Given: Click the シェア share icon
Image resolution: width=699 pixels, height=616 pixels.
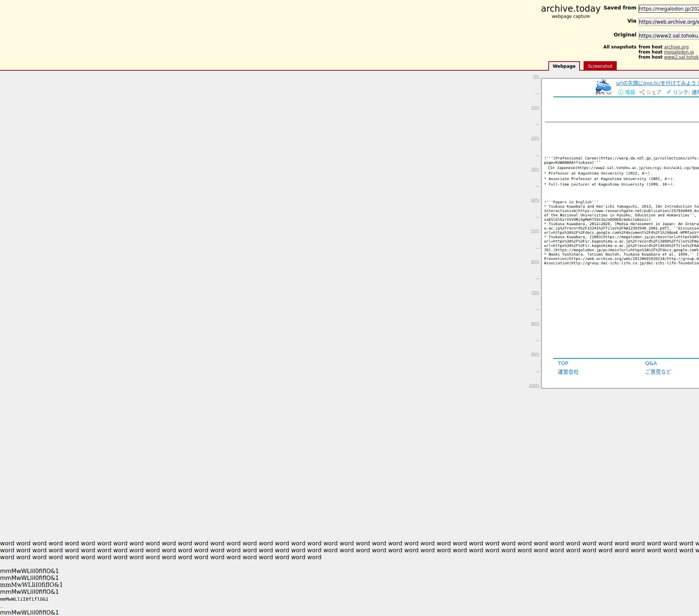Looking at the screenshot, I should (x=642, y=93).
